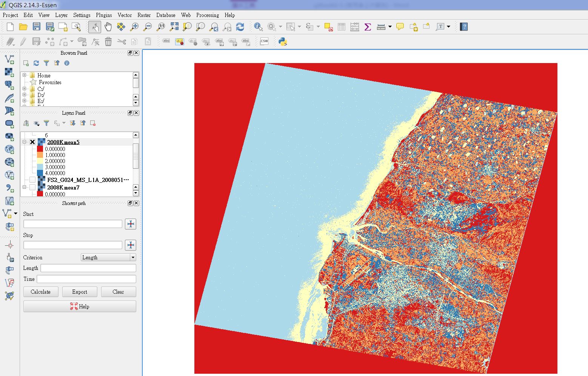Viewport: 588px width, 376px height.
Task: Toggle visibility of 2008Kmean5 layer
Action: (32, 142)
